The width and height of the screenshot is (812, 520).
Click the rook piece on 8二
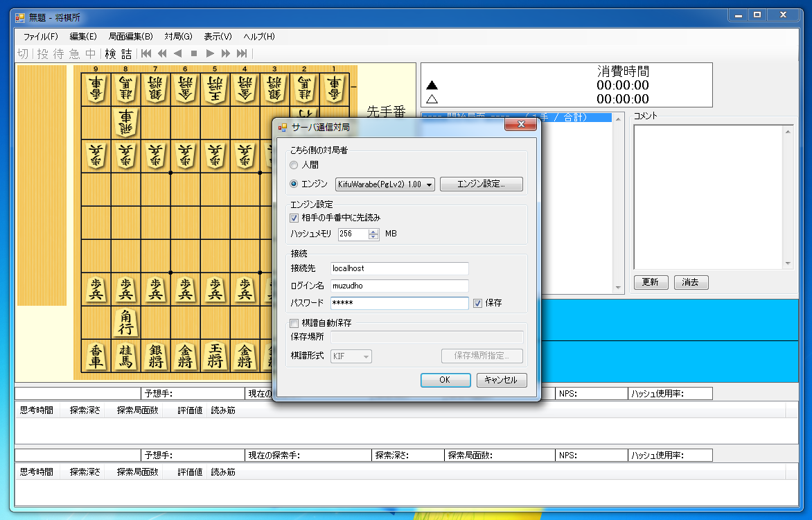tap(126, 122)
